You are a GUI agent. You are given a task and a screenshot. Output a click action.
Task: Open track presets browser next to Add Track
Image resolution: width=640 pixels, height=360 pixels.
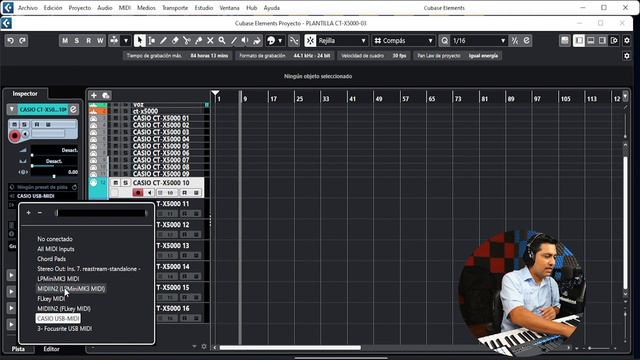(106, 96)
